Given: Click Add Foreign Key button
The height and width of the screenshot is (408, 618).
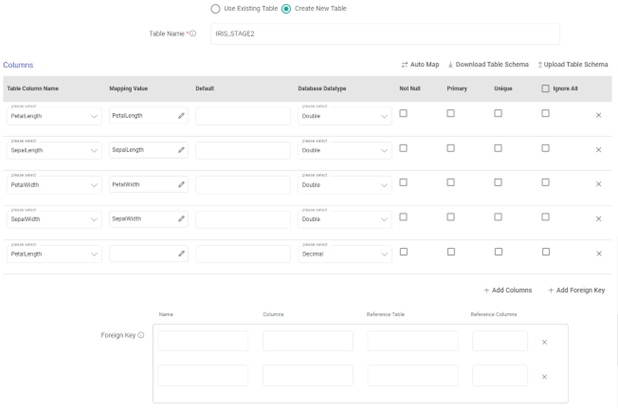Looking at the screenshot, I should (576, 290).
